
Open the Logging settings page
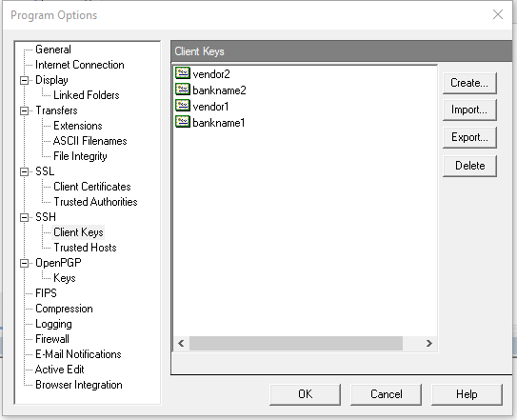53,324
